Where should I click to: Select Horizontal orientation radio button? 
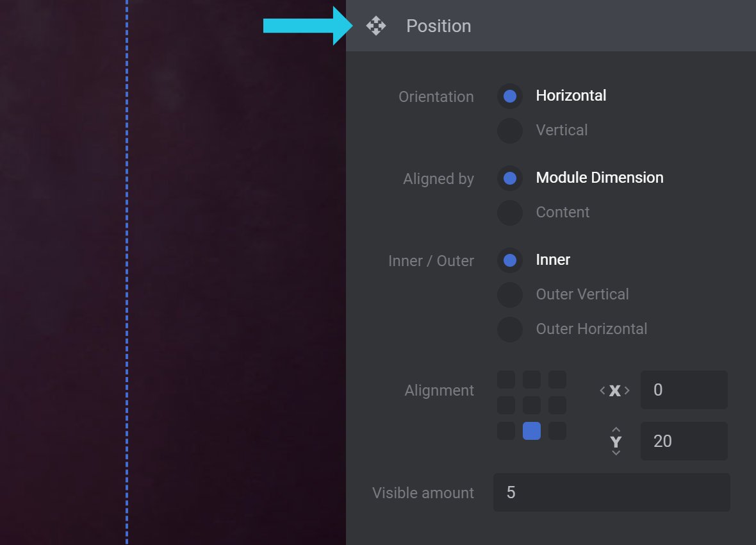pos(509,96)
